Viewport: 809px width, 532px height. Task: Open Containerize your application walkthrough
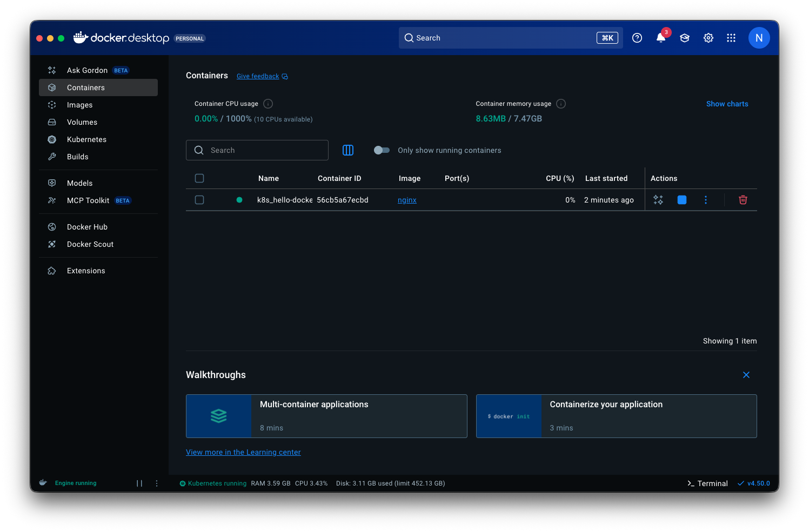[x=617, y=416]
